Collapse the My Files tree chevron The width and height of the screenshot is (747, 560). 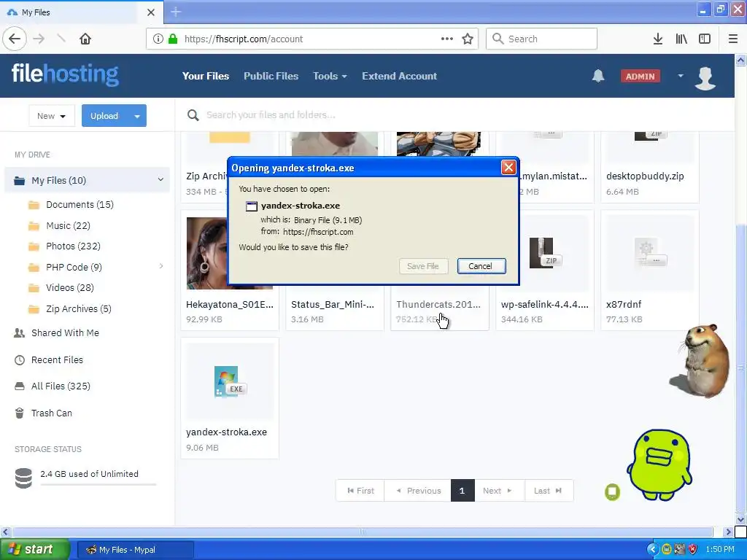160,179
